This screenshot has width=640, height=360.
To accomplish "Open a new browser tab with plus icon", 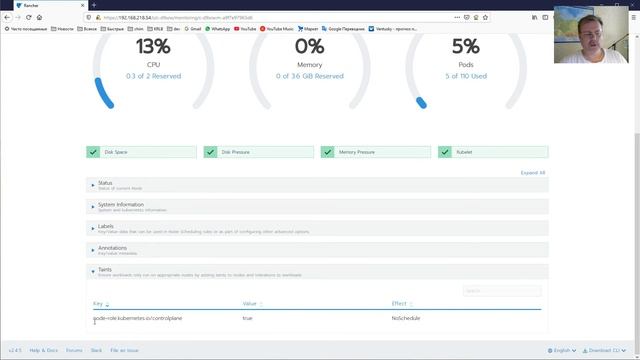I will [94, 5].
